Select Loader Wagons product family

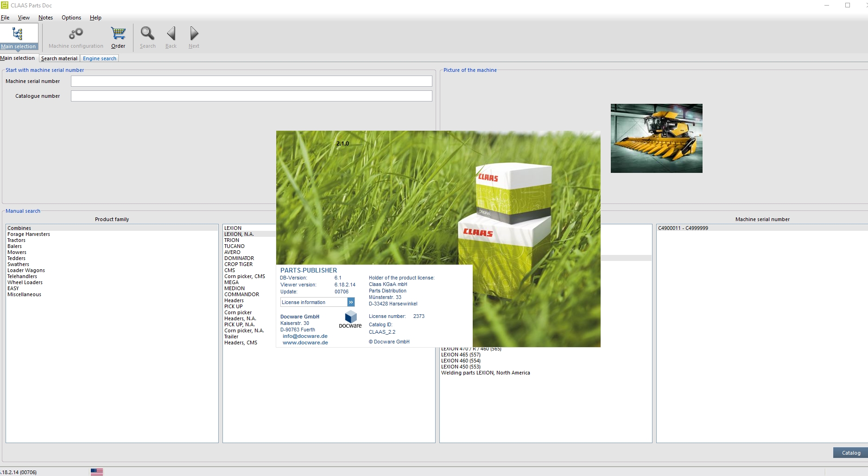[112, 270]
